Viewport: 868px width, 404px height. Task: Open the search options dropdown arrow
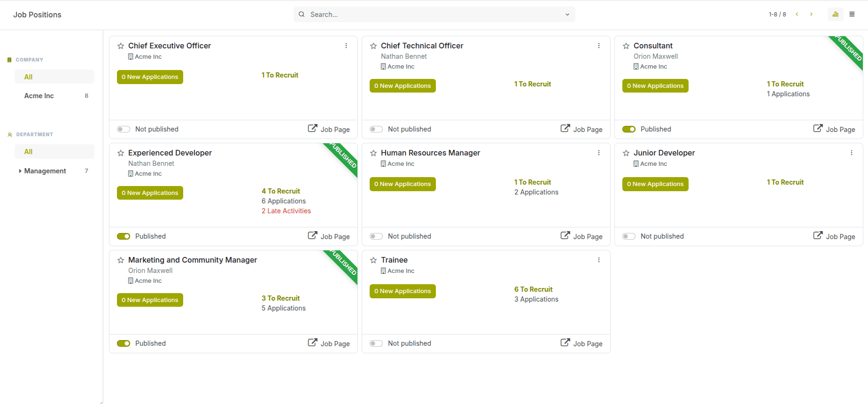point(567,15)
